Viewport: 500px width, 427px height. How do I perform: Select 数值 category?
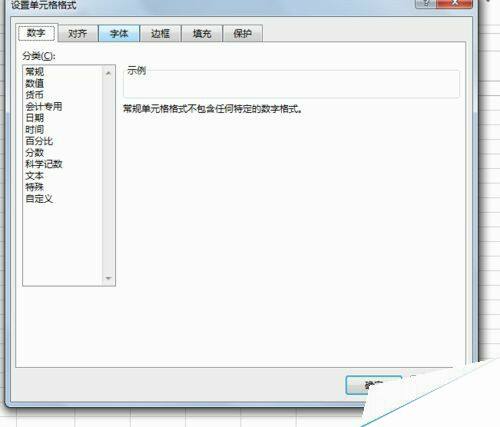click(x=35, y=83)
